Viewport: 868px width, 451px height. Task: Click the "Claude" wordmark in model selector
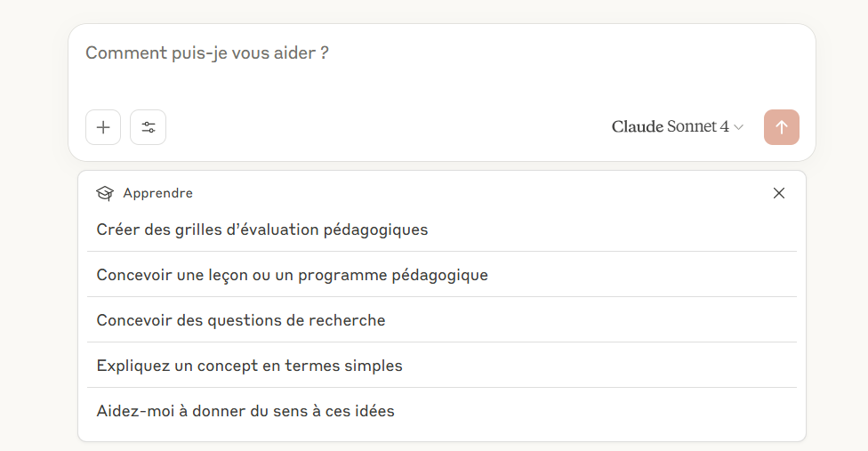(x=638, y=127)
